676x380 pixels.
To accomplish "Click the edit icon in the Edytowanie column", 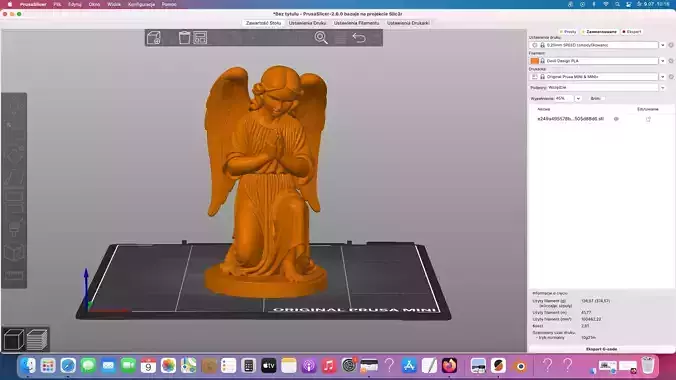I will pos(648,119).
